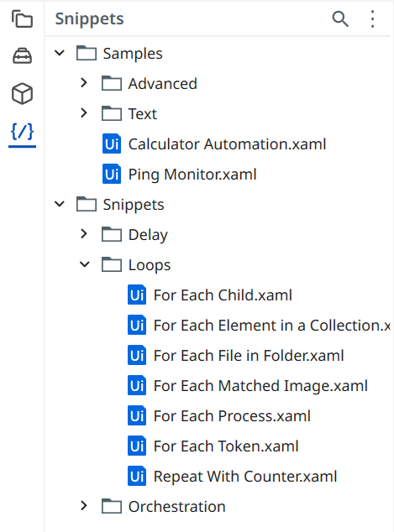Click the Snippets folder label in tree
The width and height of the screenshot is (394, 532).
(134, 205)
